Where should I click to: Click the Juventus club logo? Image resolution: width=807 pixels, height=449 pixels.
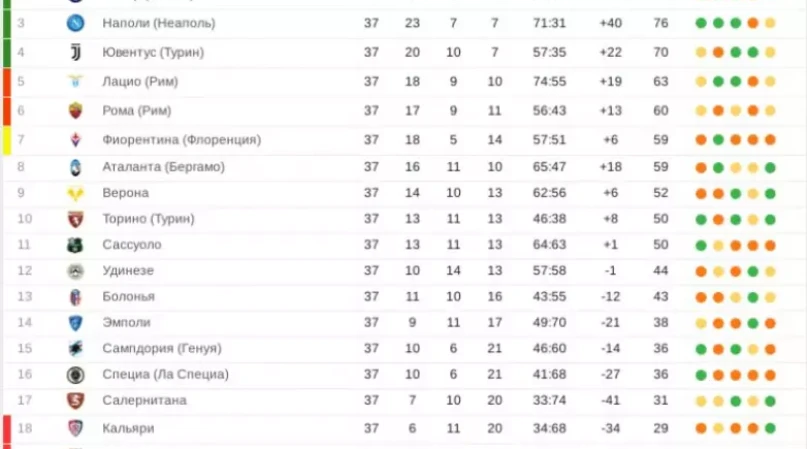click(x=75, y=52)
